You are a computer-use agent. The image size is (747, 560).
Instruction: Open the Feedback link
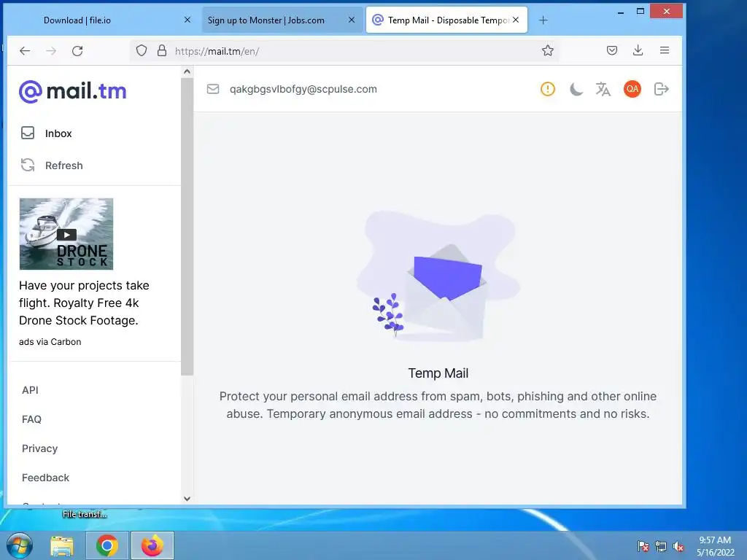[45, 478]
